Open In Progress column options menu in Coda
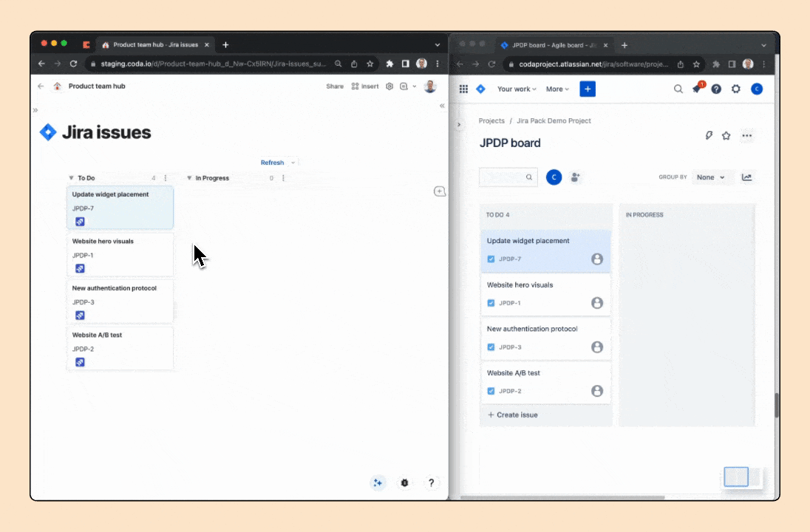810x532 pixels. pos(283,177)
